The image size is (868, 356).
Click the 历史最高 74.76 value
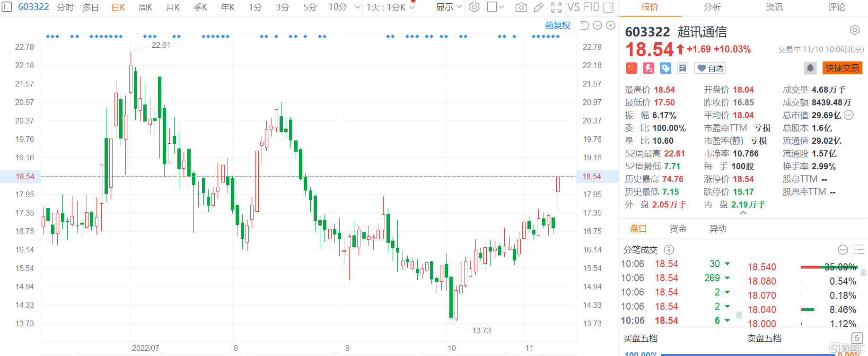pyautogui.click(x=673, y=179)
